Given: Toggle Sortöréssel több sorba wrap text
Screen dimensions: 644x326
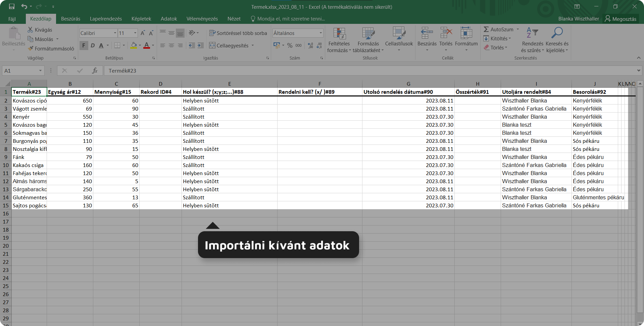Looking at the screenshot, I should point(238,33).
